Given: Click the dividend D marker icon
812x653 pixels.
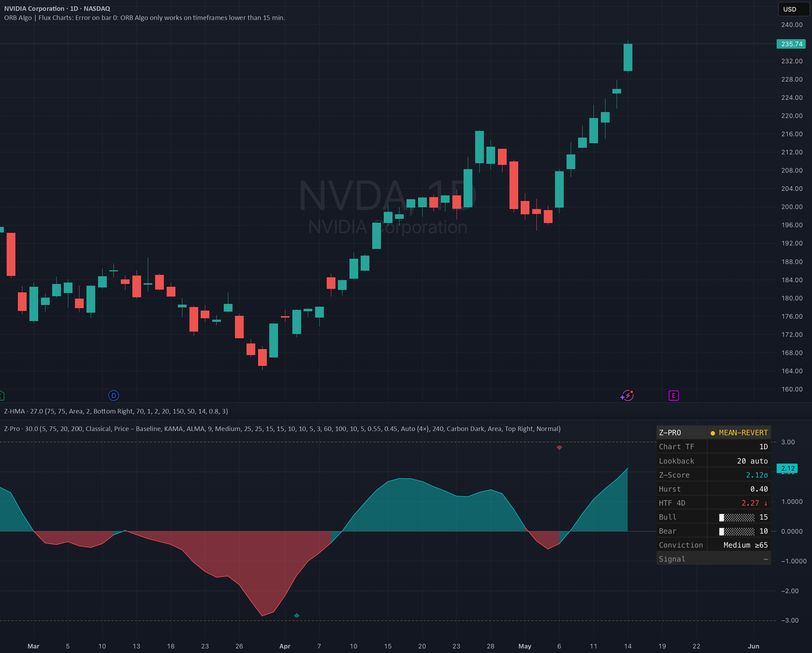Looking at the screenshot, I should [113, 395].
